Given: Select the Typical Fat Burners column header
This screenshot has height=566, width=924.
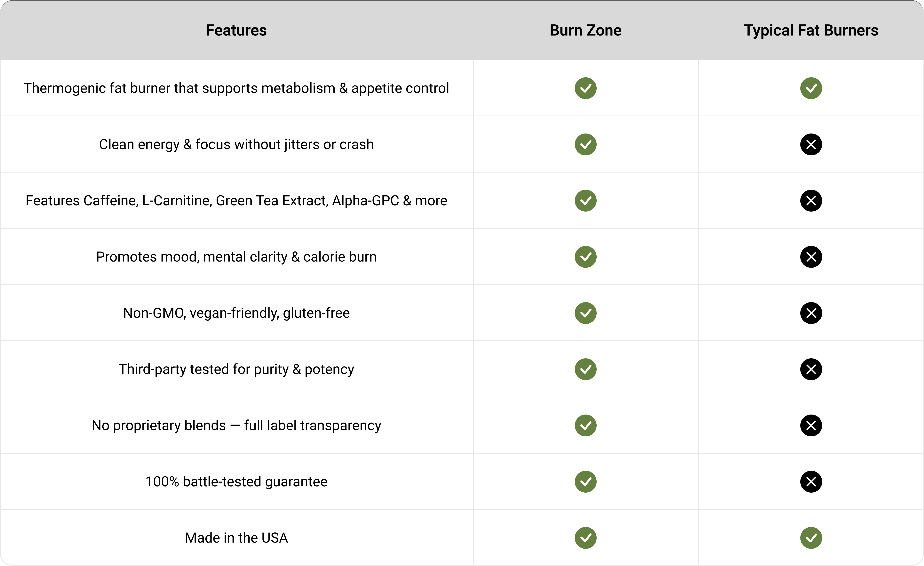Looking at the screenshot, I should pos(811,30).
